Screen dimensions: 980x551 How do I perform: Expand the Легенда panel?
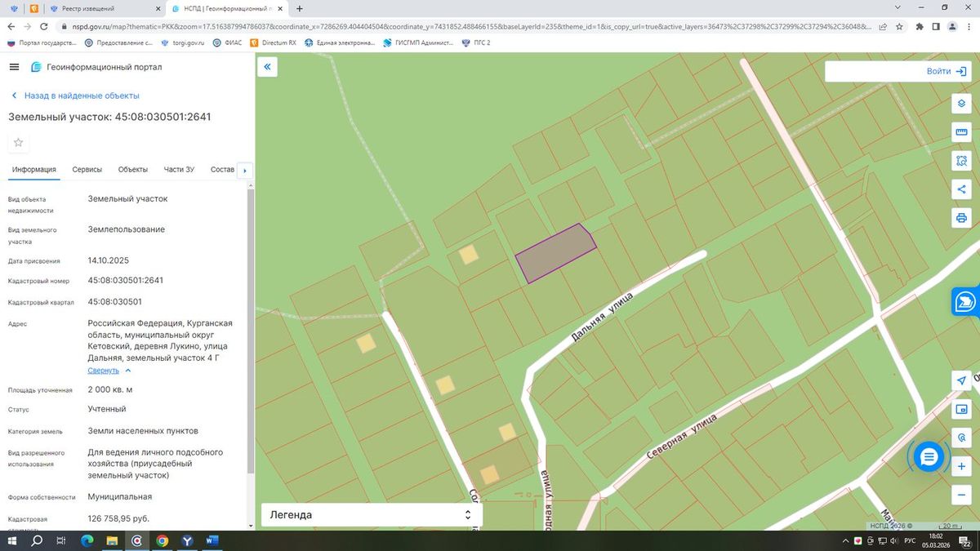click(x=372, y=515)
